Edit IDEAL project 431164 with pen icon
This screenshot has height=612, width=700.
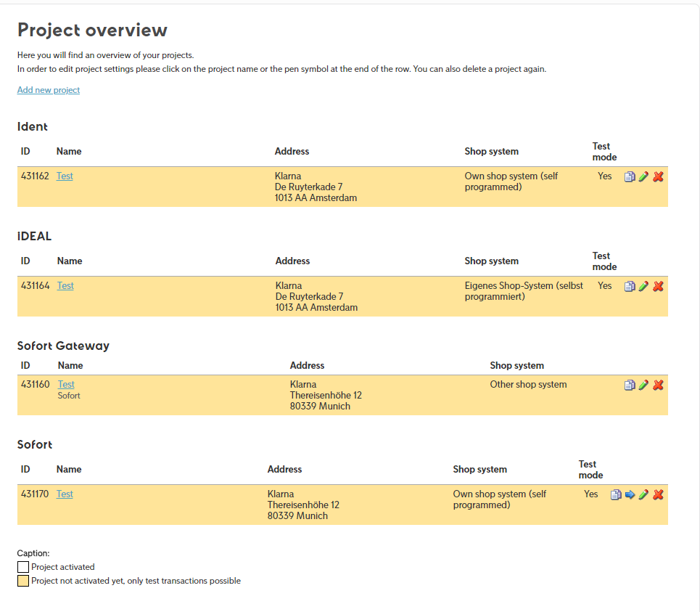[643, 286]
